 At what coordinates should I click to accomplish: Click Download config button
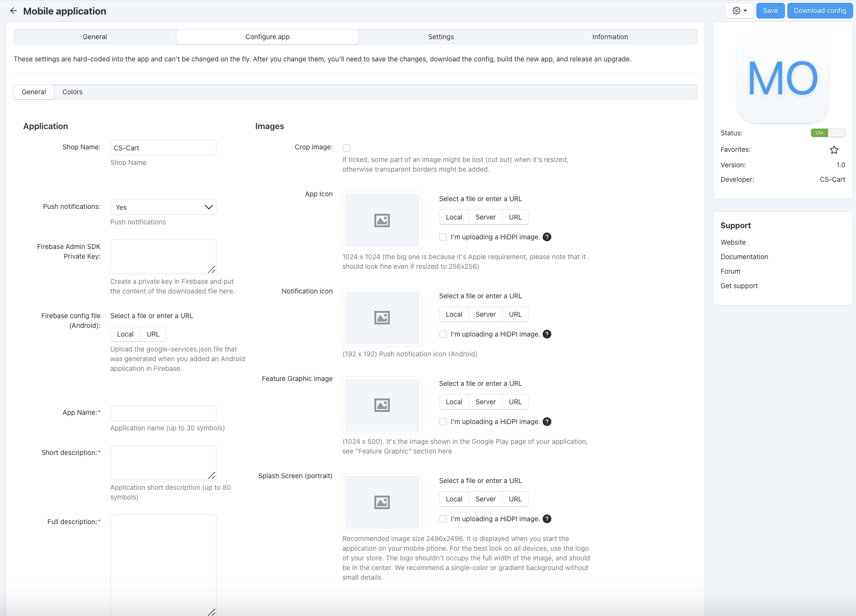click(x=820, y=11)
